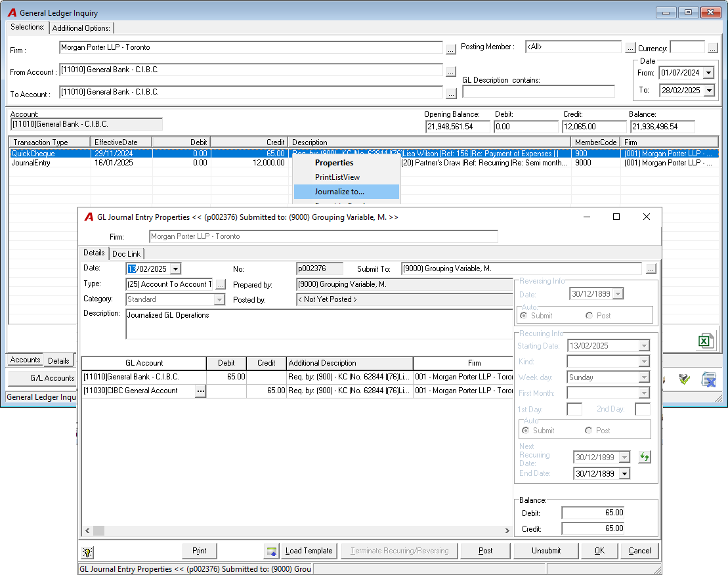
Task: Open the Date To dropdown in inquiry
Action: coord(708,91)
